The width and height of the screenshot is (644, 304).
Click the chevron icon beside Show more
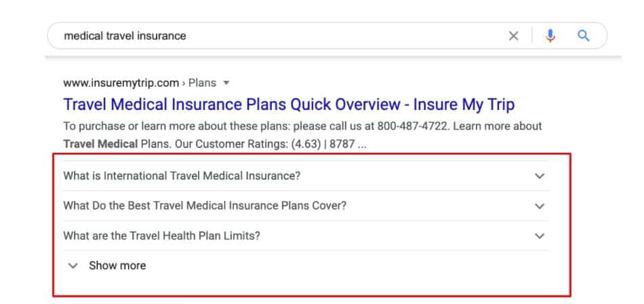(x=73, y=266)
